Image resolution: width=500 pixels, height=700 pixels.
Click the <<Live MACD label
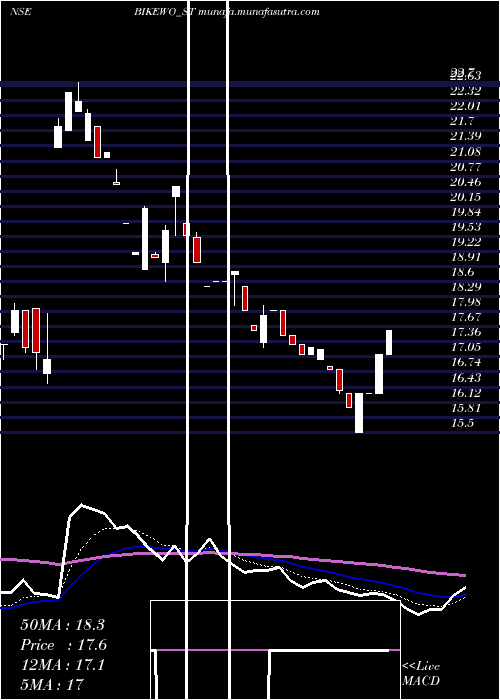coord(421,674)
